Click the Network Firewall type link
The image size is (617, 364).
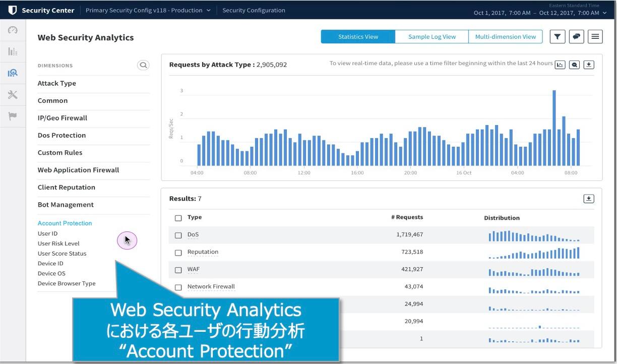211,286
